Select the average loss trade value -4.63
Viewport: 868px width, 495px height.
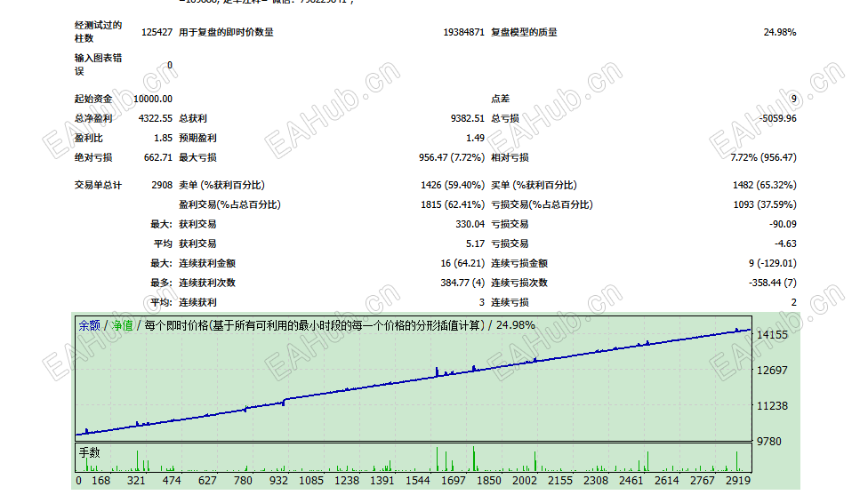click(x=785, y=244)
